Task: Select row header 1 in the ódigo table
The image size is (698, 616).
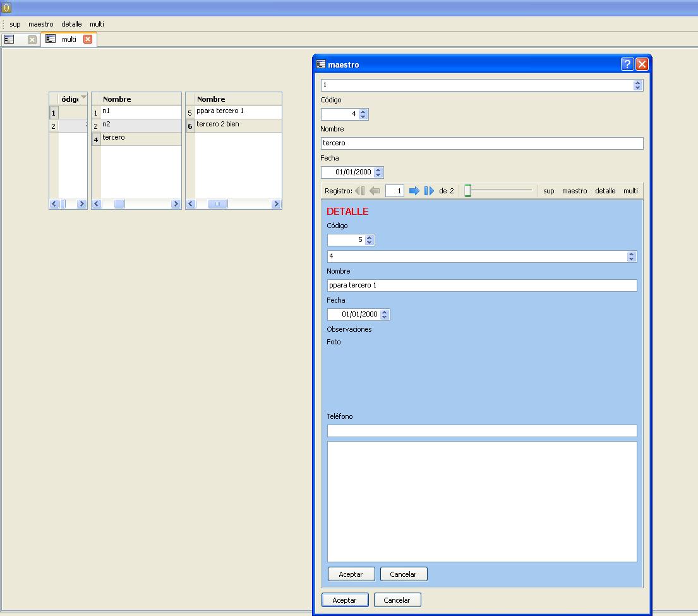Action: tap(54, 112)
